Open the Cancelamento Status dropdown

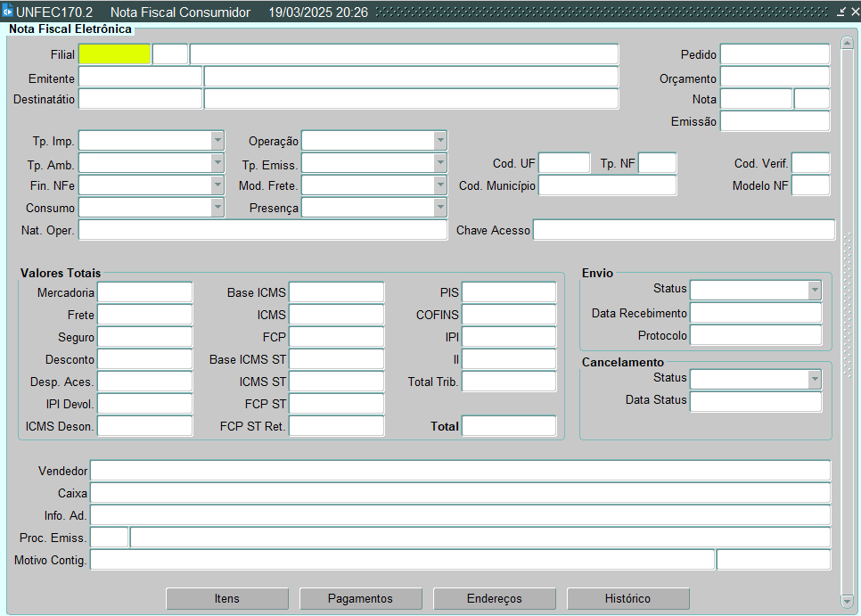click(x=814, y=379)
